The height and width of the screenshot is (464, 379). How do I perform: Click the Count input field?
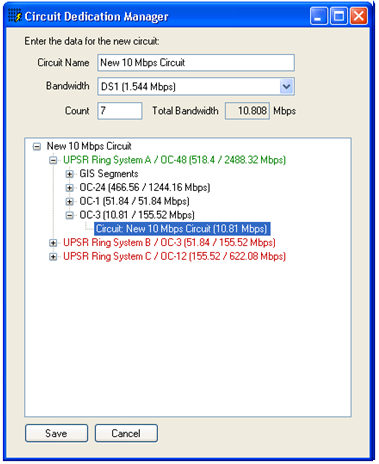coord(120,111)
